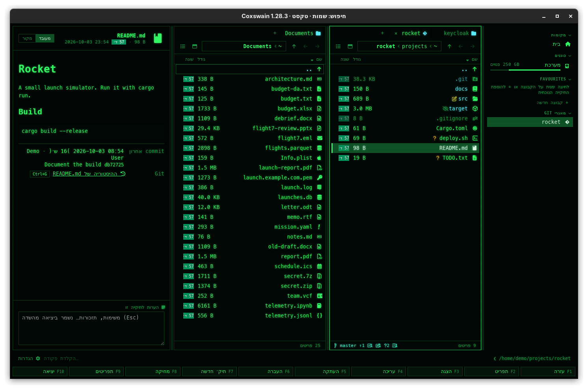The image size is (588, 390).
Task: Click the deploy.sh terminal icon
Action: 475,138
